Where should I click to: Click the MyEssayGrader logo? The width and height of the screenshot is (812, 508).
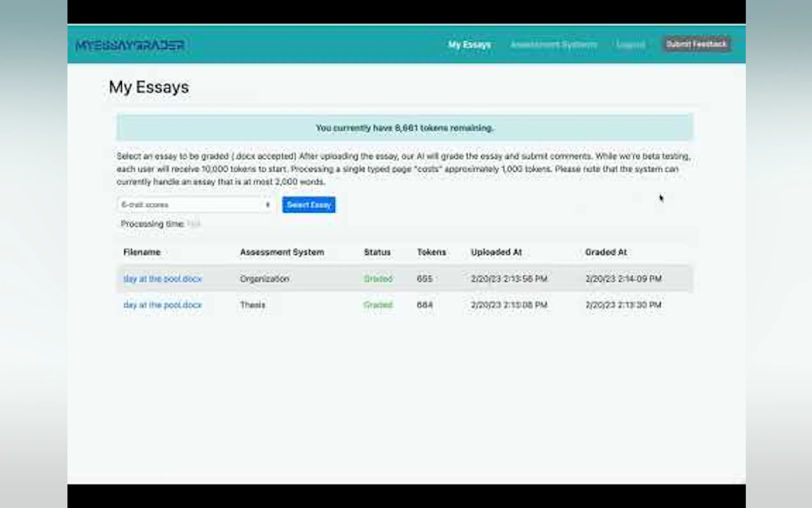[x=130, y=45]
